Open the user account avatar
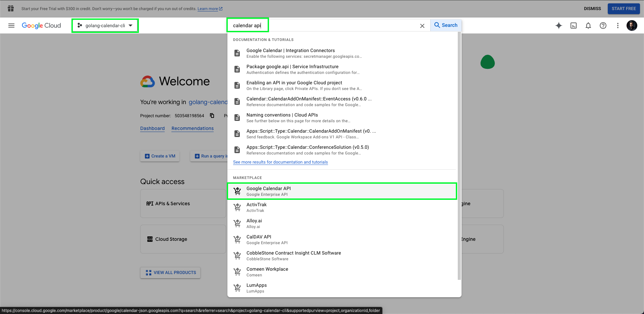The width and height of the screenshot is (644, 314). pos(632,26)
